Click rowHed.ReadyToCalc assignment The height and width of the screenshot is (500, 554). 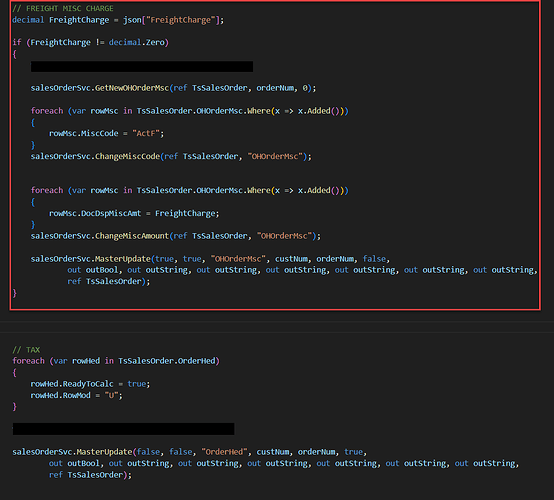90,384
